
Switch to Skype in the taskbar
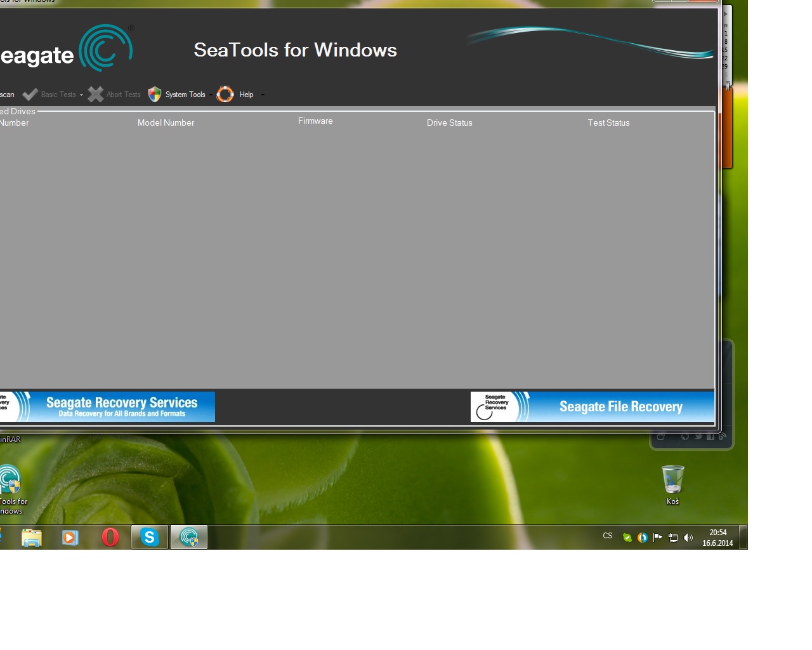pos(150,537)
